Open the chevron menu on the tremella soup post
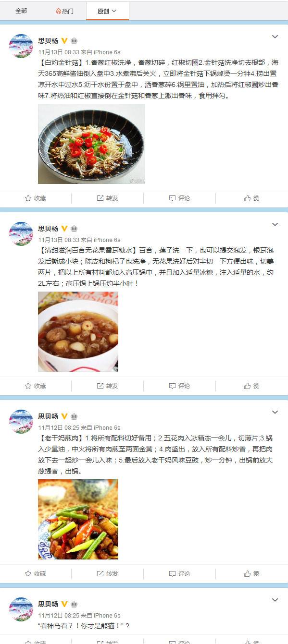288x644 pixels. point(275,225)
